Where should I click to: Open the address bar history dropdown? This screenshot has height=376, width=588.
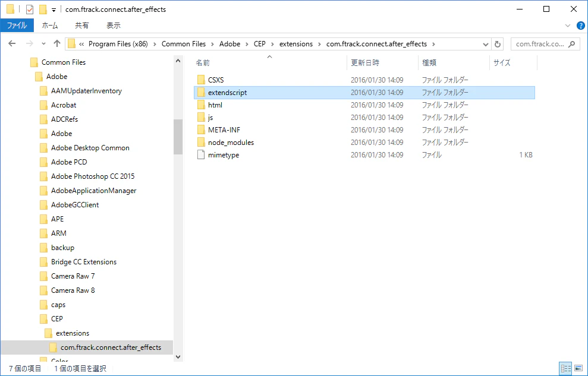(486, 44)
